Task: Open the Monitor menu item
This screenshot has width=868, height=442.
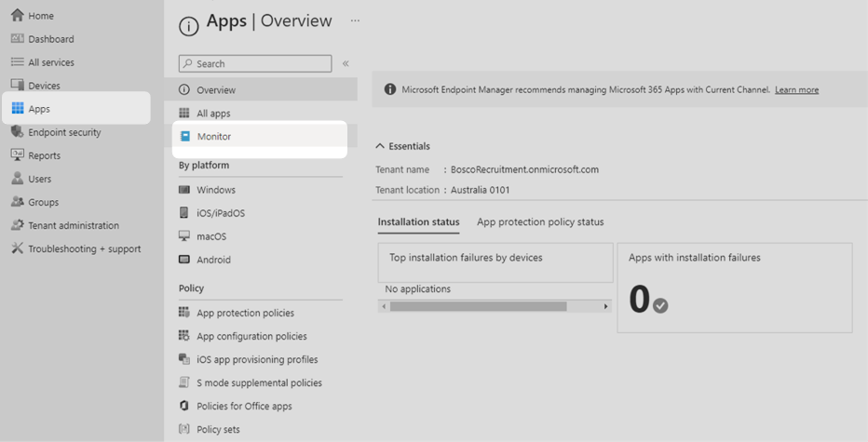Action: coord(260,136)
